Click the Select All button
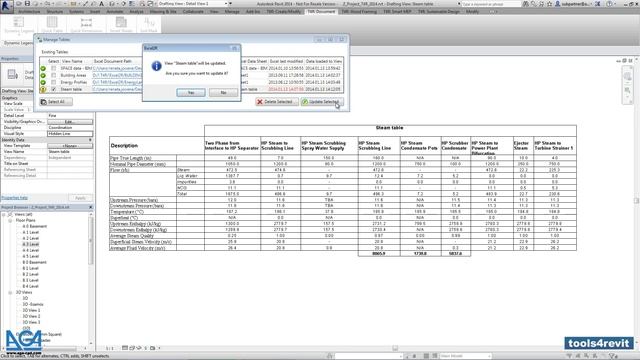 (x=56, y=102)
